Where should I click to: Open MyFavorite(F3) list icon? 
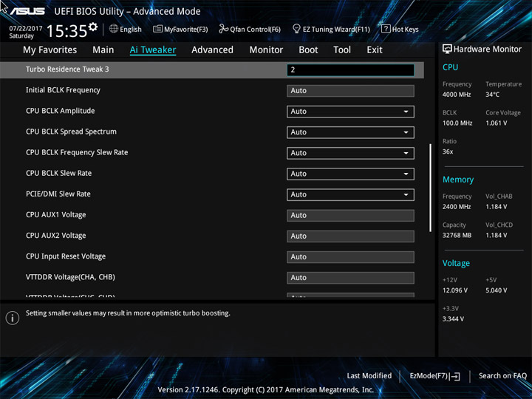click(x=157, y=29)
